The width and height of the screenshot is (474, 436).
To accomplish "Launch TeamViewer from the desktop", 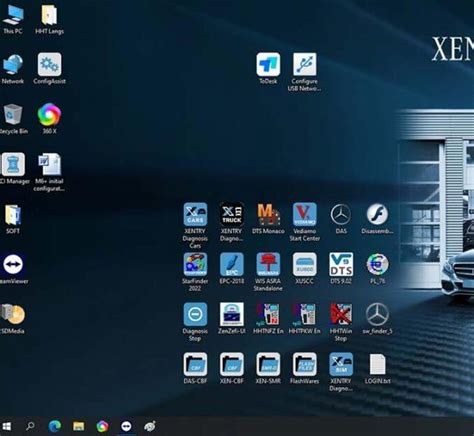I will (x=13, y=269).
